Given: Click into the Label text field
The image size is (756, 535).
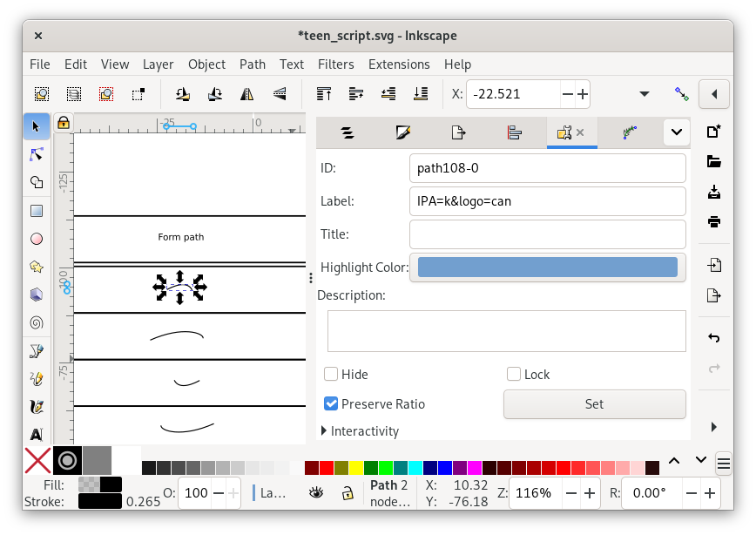Looking at the screenshot, I should pos(547,201).
